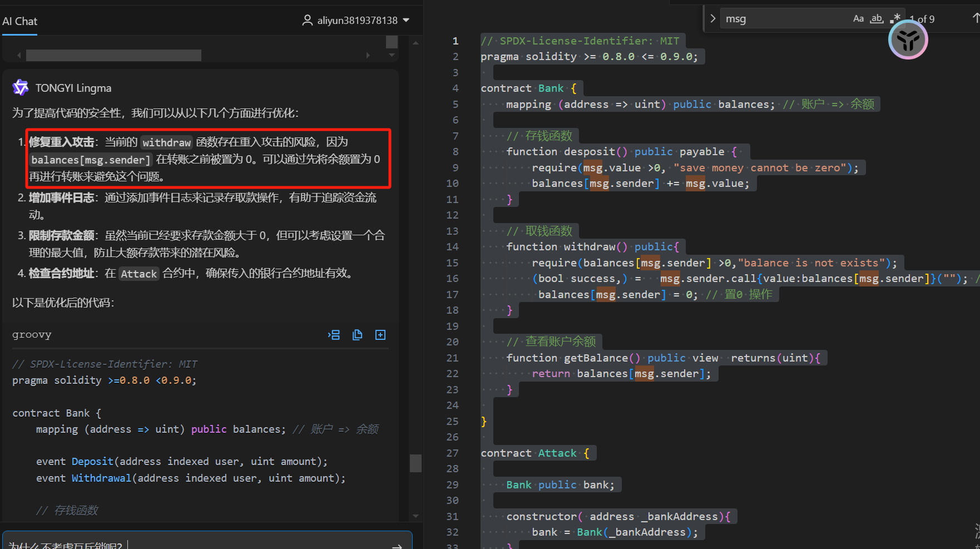
Task: Click the chat panel vertical scrollbar thumb
Action: click(415, 463)
